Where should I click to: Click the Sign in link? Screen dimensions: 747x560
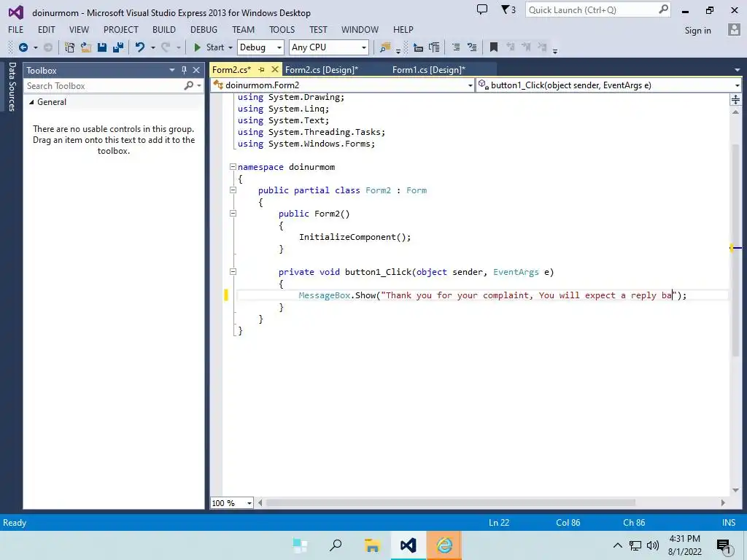tap(697, 31)
